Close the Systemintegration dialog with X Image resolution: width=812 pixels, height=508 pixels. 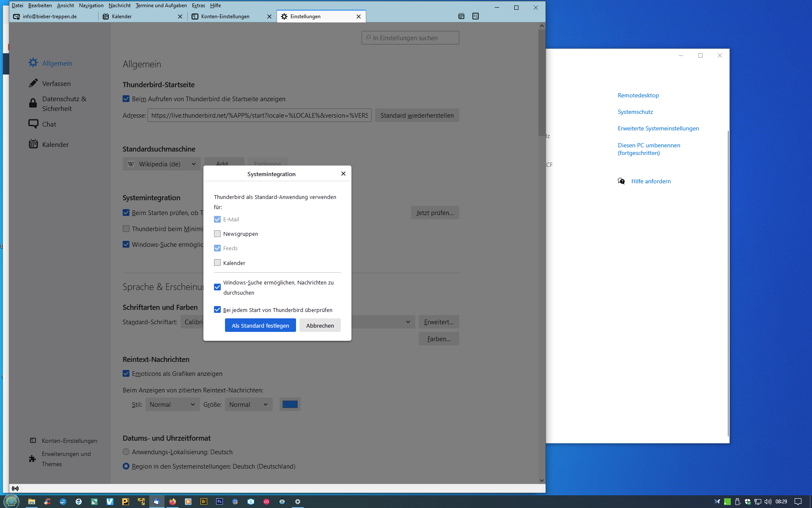[x=343, y=174]
